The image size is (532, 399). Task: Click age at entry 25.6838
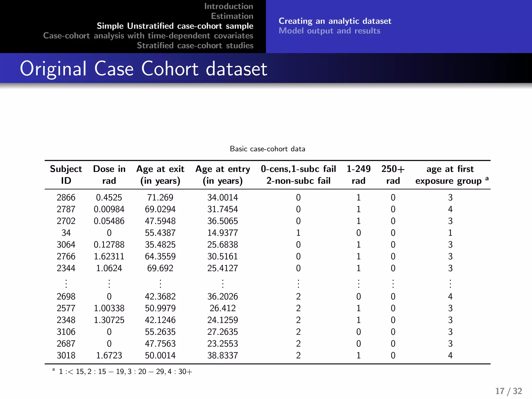point(223,245)
